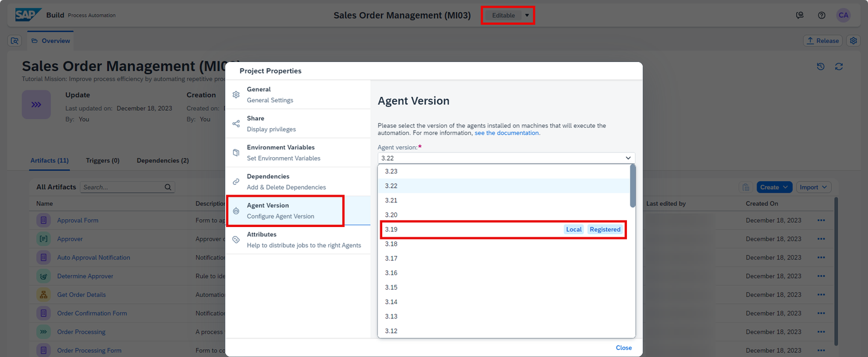Select agent version 3.18
The image size is (868, 357).
[x=504, y=244]
